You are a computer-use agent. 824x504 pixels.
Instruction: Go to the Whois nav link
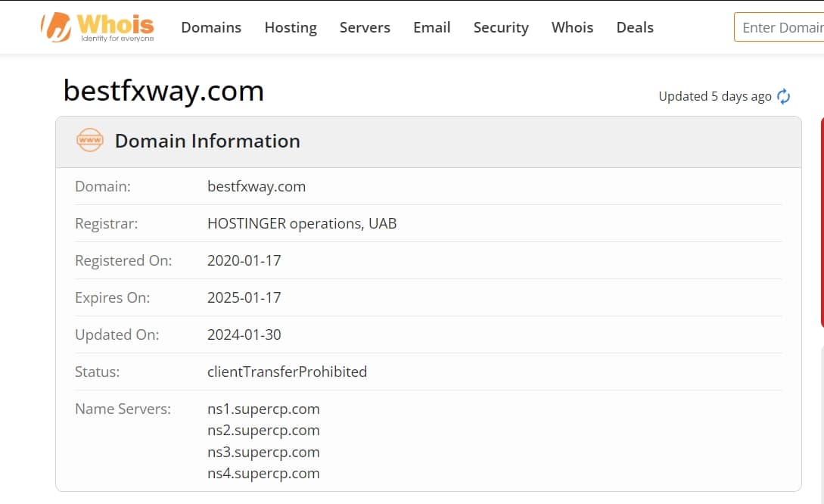tap(572, 27)
